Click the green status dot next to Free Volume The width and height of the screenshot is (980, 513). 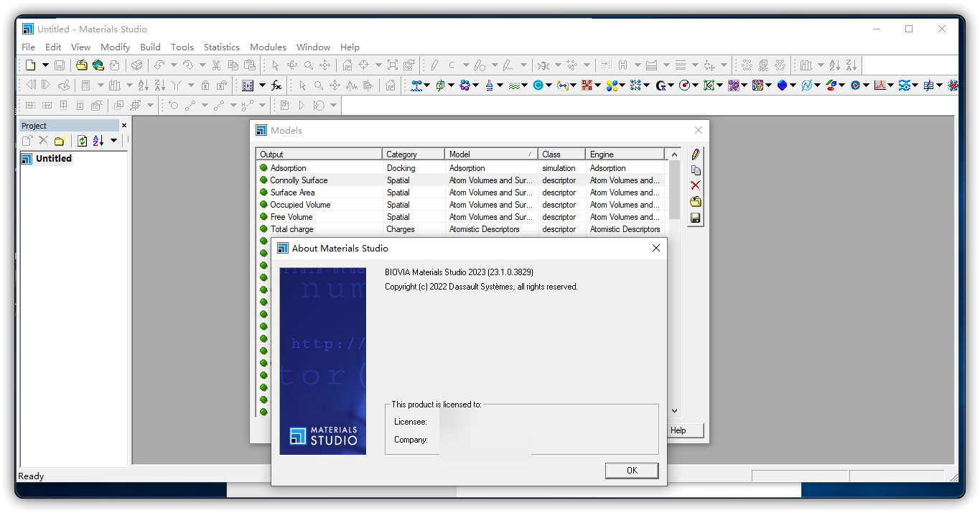pos(263,216)
